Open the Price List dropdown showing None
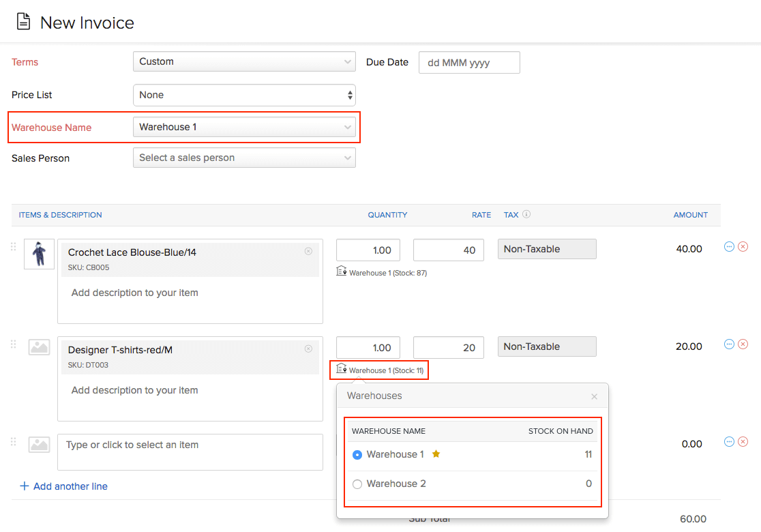 [x=244, y=95]
